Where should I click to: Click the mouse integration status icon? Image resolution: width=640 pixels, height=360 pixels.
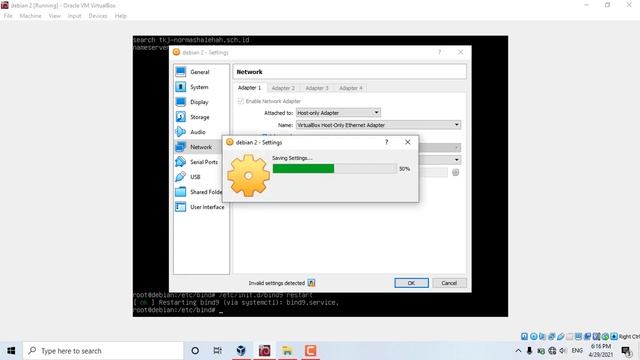pyautogui.click(x=605, y=336)
